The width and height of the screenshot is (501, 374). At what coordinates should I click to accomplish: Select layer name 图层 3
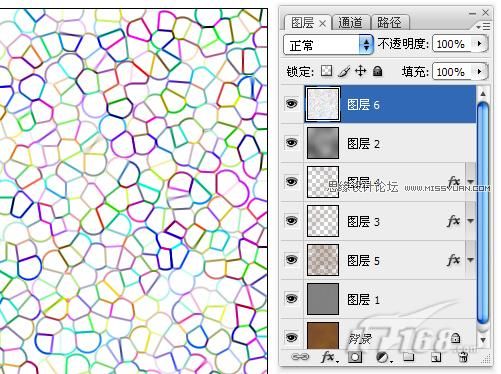tap(363, 221)
